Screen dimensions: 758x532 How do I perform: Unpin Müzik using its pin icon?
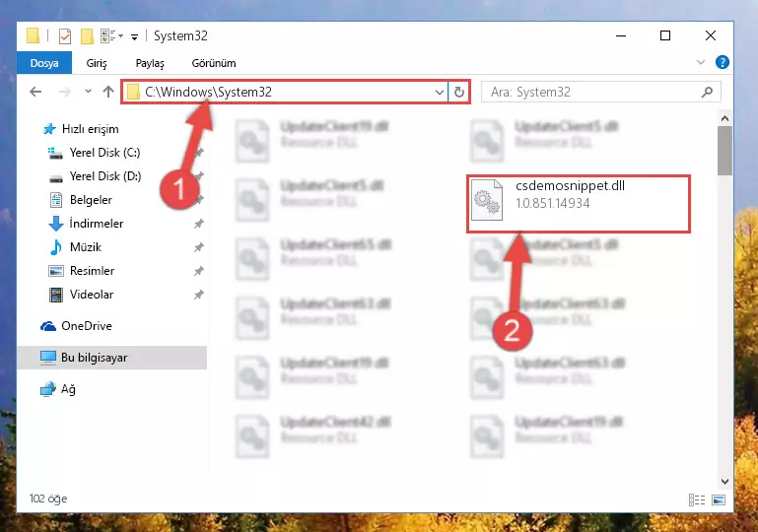199,247
